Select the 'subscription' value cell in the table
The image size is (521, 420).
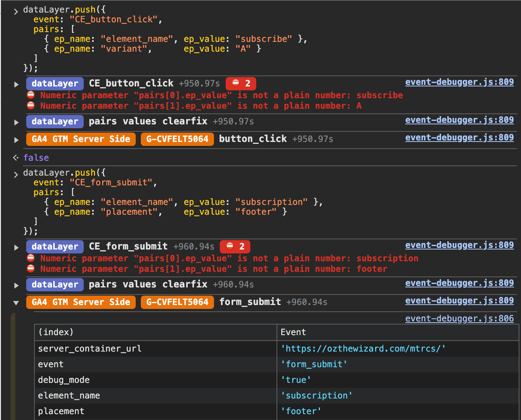coord(398,395)
